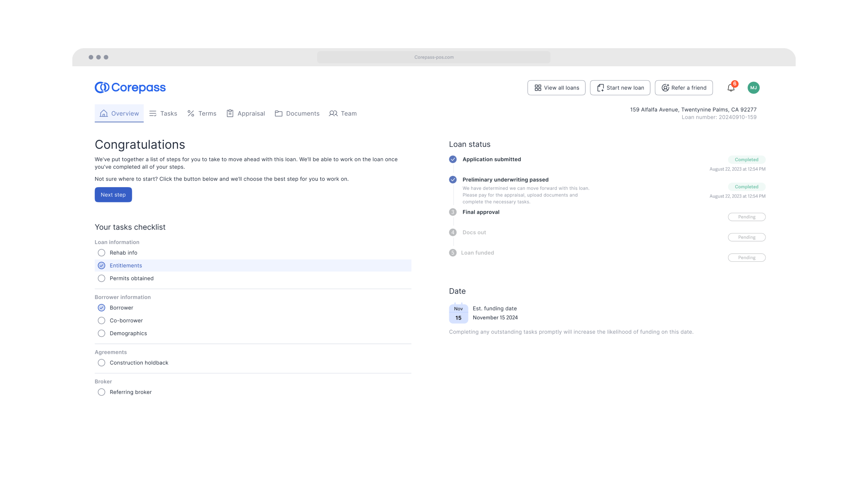
Task: Open the Referring broker task label
Action: coord(131,392)
